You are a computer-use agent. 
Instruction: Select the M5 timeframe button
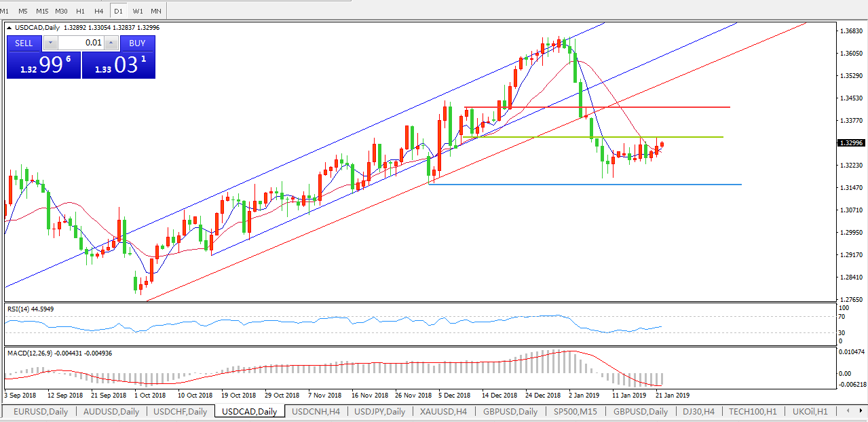pyautogui.click(x=23, y=11)
